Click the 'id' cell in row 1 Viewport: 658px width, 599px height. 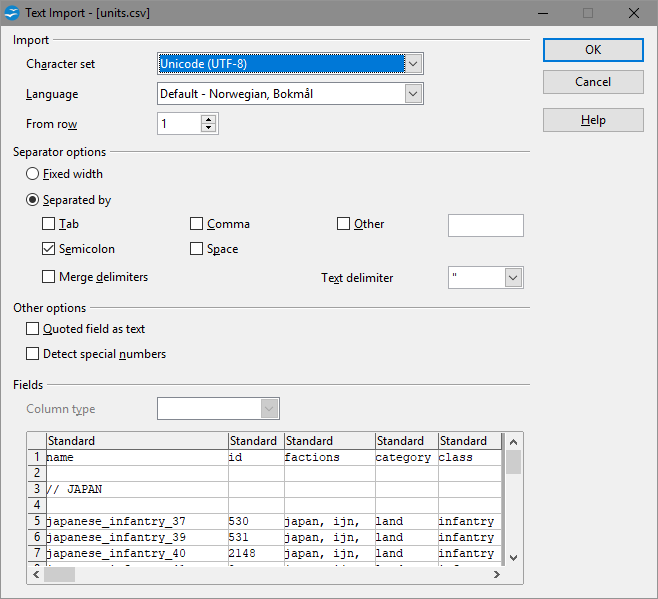256,457
